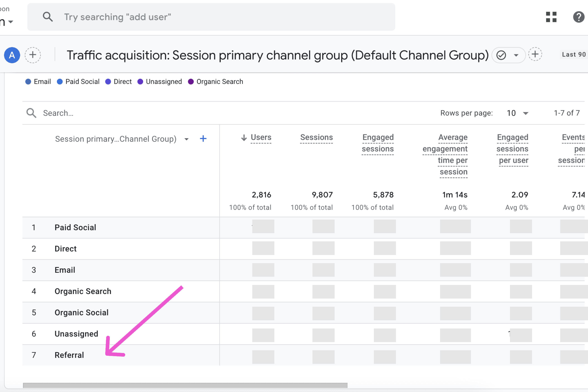The width and height of the screenshot is (588, 392).
Task: Add comparison with dashed plus icon
Action: (x=33, y=55)
